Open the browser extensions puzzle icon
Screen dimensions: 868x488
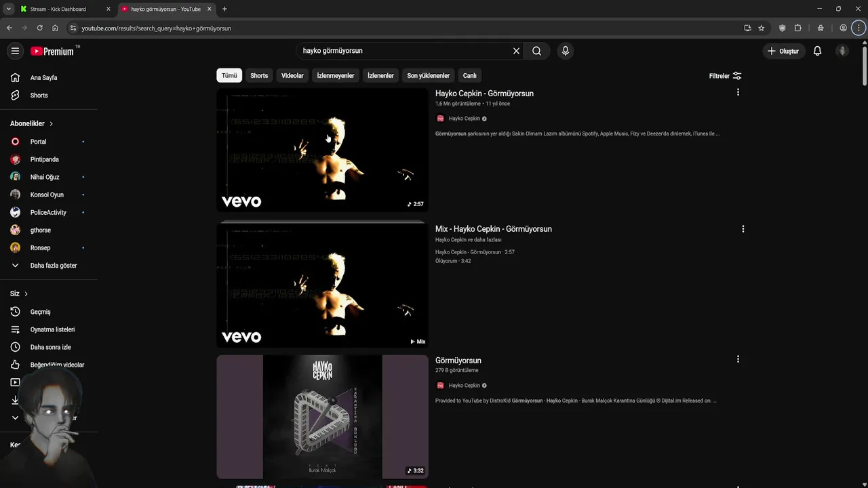tap(797, 28)
